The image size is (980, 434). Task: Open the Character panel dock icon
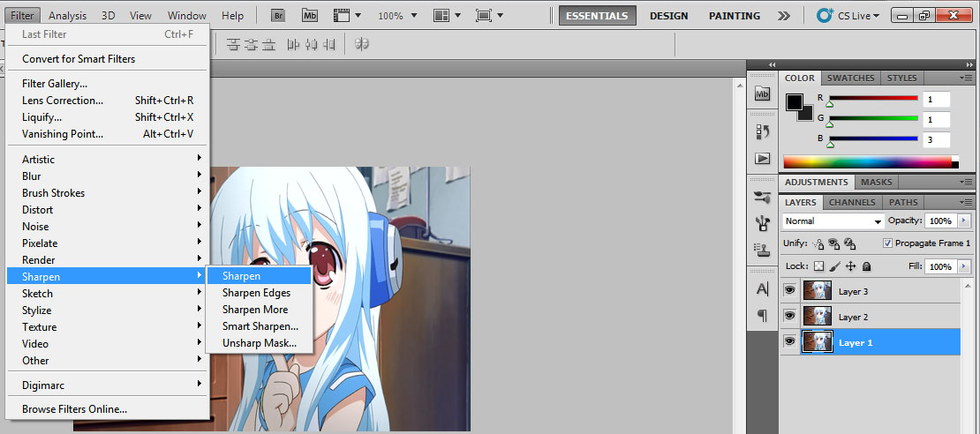point(762,289)
